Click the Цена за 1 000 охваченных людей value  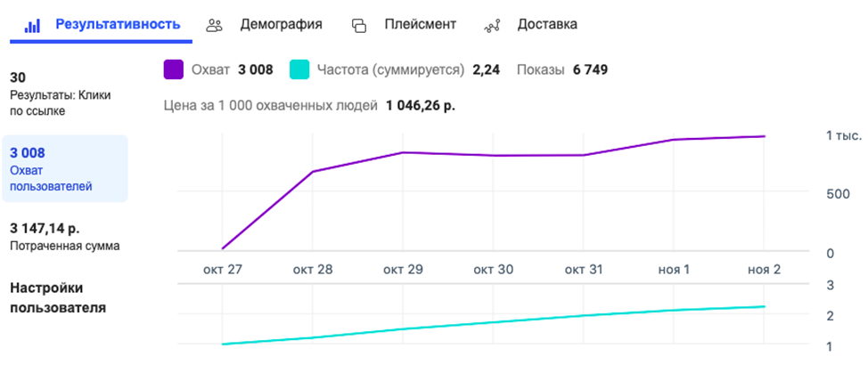tap(421, 105)
